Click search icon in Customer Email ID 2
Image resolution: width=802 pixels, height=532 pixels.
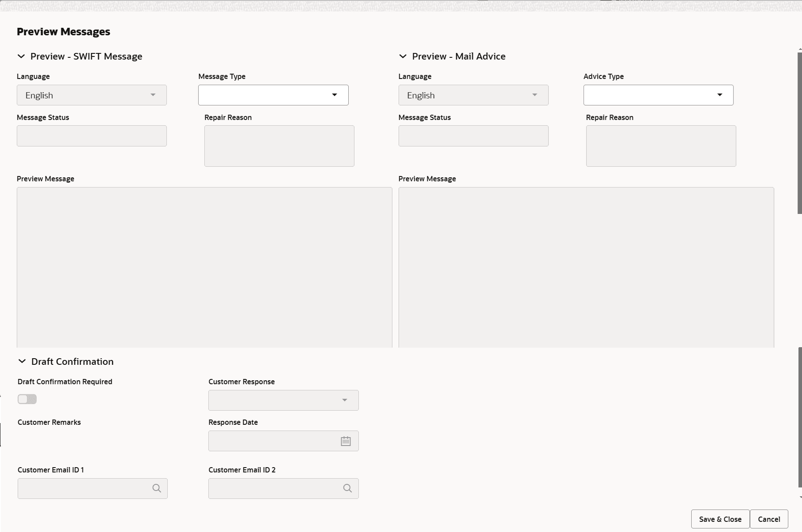tap(347, 488)
